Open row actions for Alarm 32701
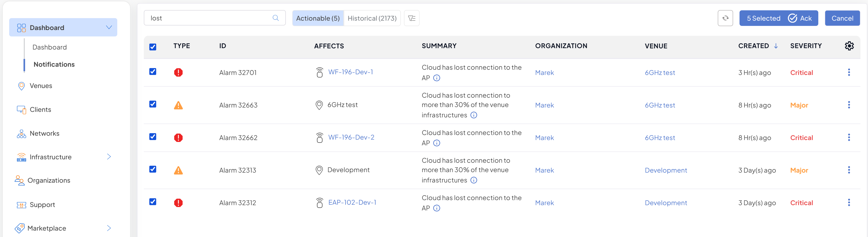The width and height of the screenshot is (868, 237). (849, 72)
